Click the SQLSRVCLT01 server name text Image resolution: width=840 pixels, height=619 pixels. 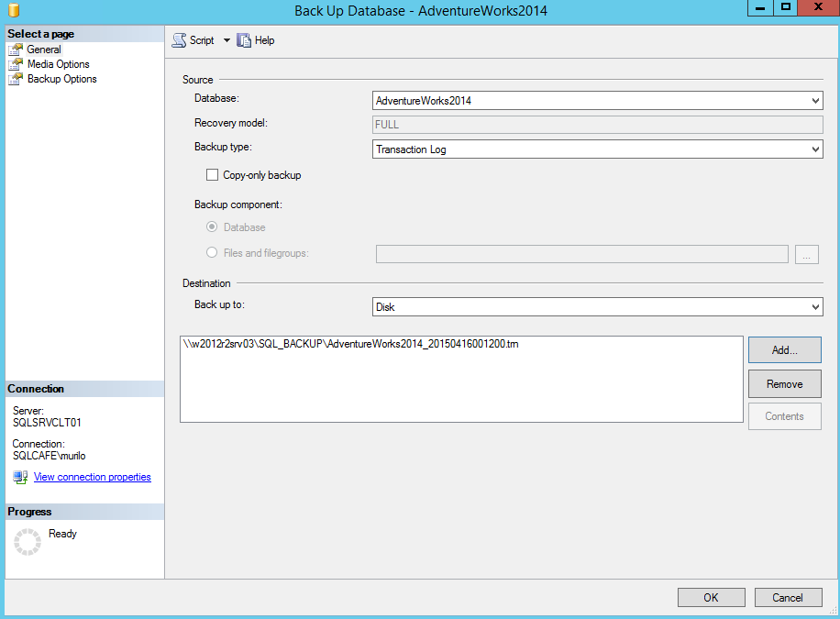[x=47, y=423]
